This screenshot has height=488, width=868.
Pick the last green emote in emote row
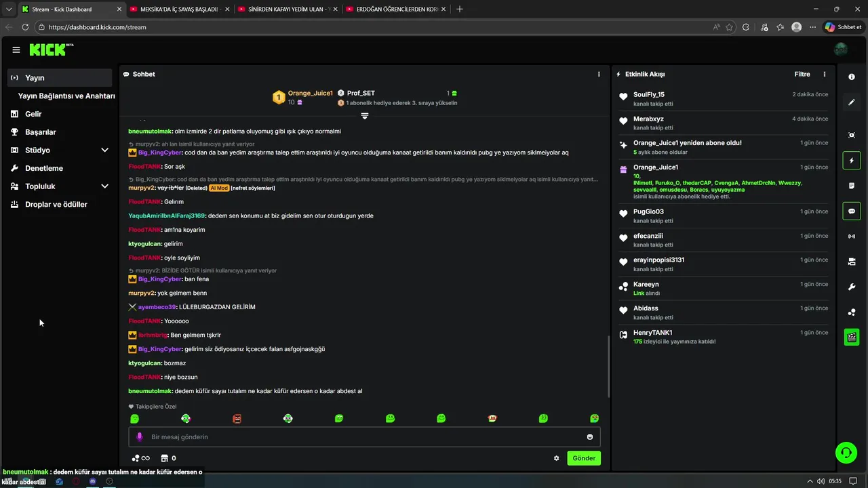595,419
